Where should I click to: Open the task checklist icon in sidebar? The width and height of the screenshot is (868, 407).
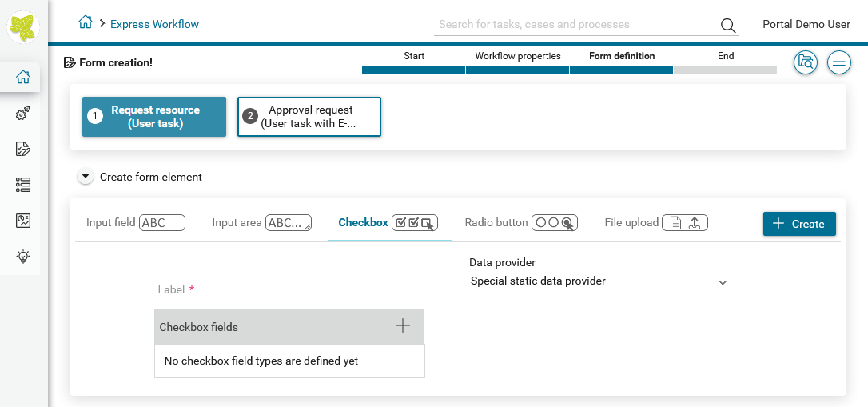click(22, 149)
